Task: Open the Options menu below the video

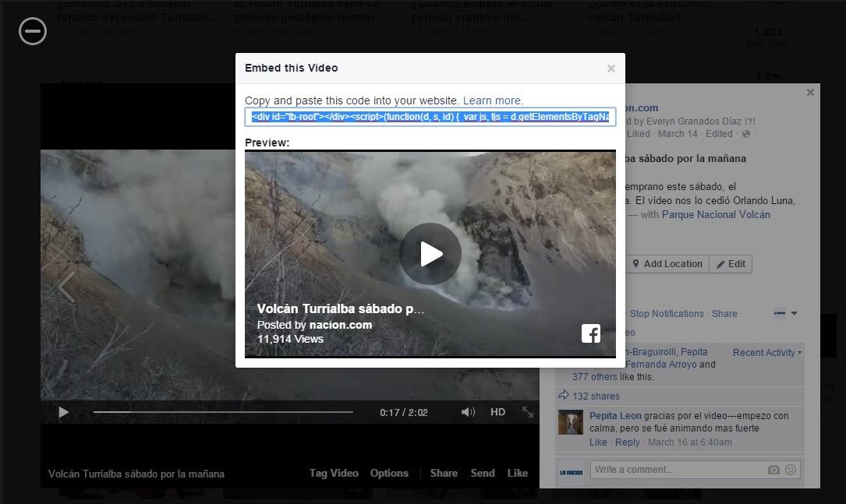Action: pyautogui.click(x=389, y=473)
